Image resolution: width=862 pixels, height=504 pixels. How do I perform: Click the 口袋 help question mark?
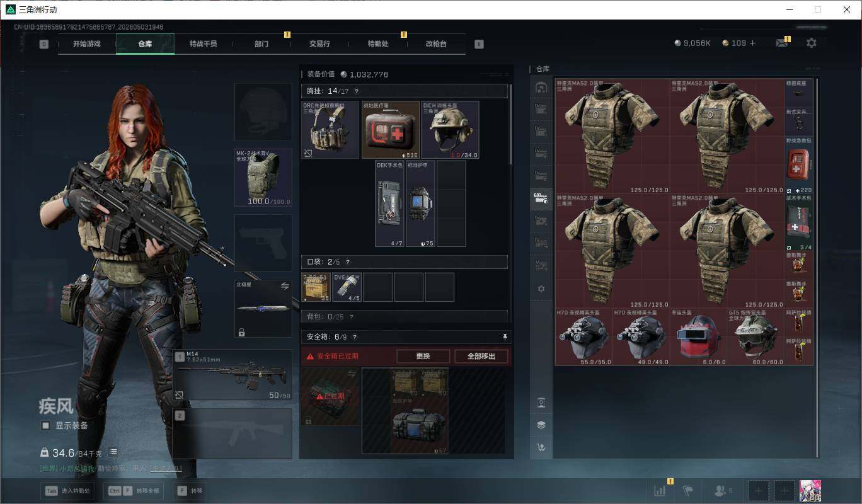click(347, 262)
